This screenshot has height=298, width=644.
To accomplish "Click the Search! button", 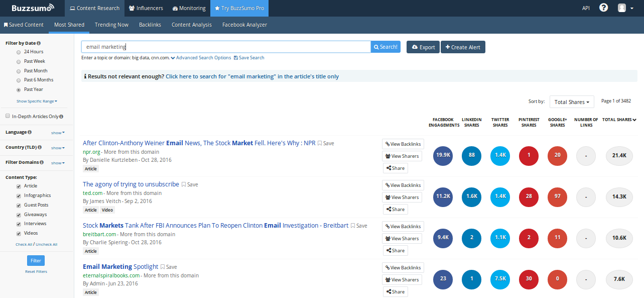I will [x=385, y=47].
